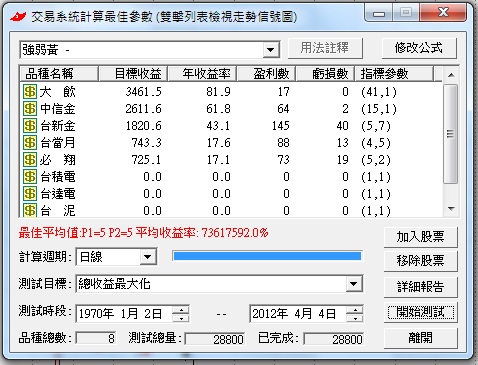Decrease the 2012年 end date stepper
This screenshot has height=365, width=478.
pyautogui.click(x=355, y=318)
